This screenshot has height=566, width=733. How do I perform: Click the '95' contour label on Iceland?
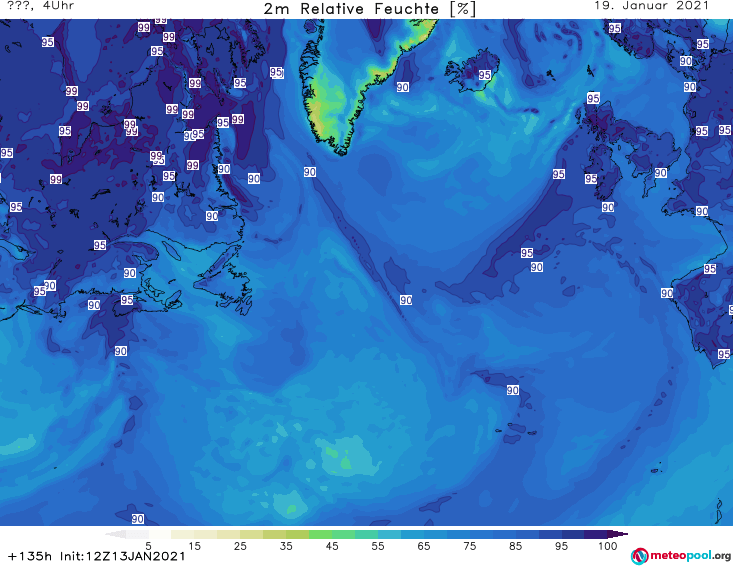pos(484,75)
